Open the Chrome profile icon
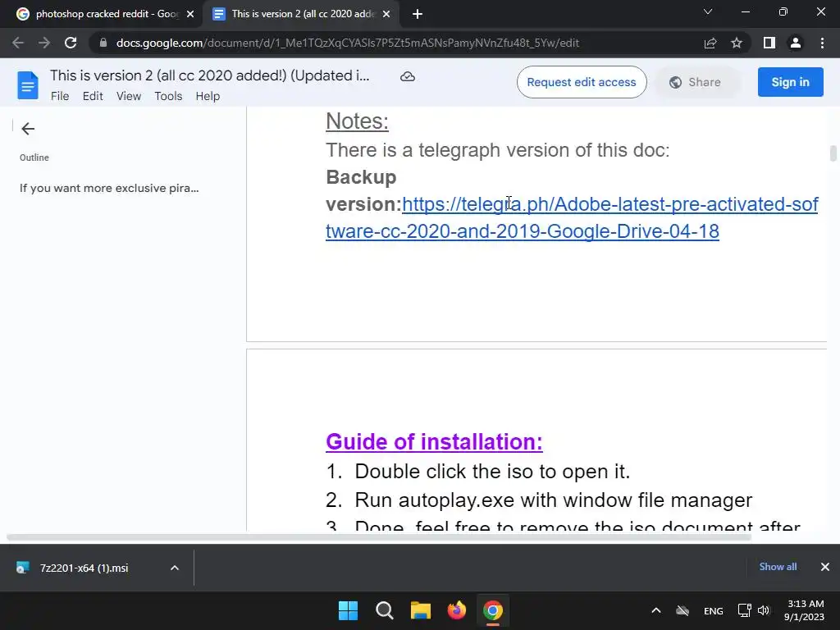This screenshot has width=840, height=630. click(796, 43)
